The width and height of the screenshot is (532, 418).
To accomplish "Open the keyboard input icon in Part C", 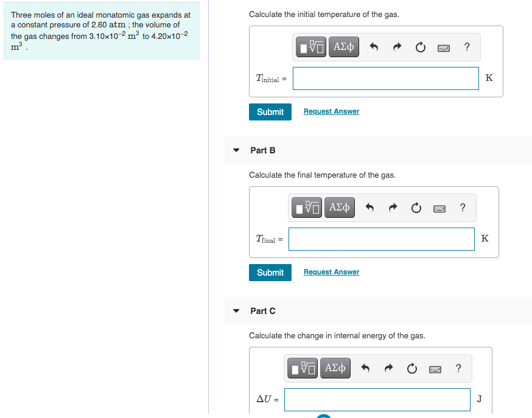I will [435, 368].
